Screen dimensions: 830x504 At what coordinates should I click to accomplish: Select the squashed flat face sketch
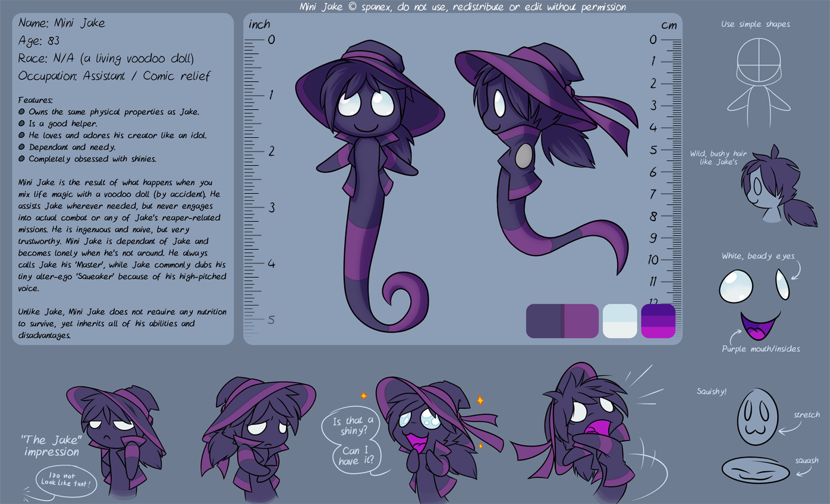756,470
